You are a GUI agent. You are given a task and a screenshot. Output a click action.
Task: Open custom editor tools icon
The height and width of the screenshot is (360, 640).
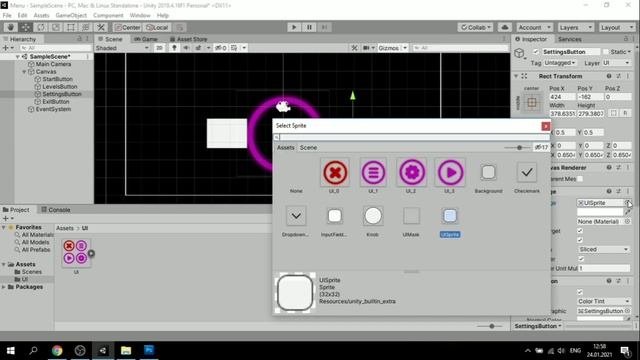(101, 27)
